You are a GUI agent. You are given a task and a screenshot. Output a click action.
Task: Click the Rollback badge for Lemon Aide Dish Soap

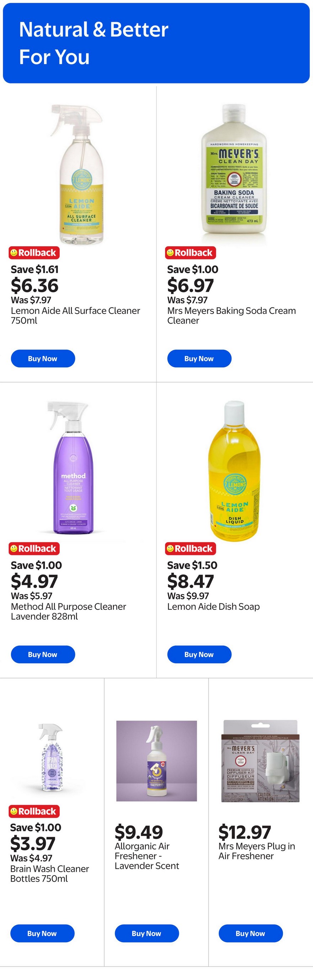(x=191, y=548)
